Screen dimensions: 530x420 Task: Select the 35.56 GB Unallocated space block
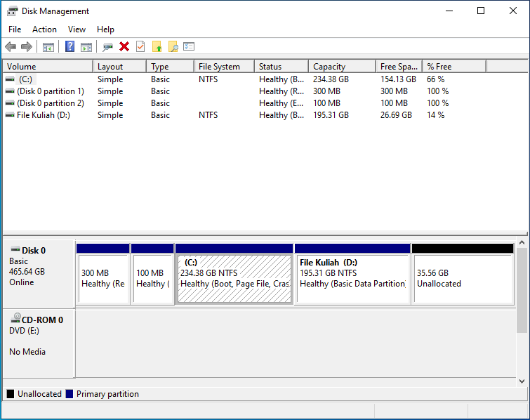(x=463, y=278)
